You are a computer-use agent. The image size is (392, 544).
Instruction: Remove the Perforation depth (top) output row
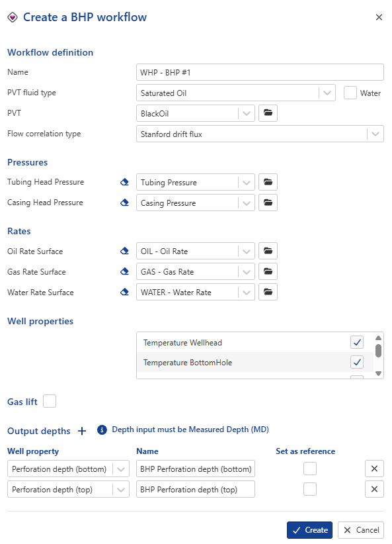pyautogui.click(x=374, y=489)
